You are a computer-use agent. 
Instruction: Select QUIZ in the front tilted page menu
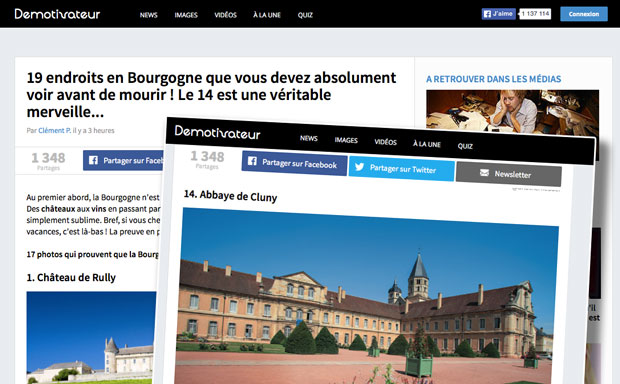[x=465, y=146]
